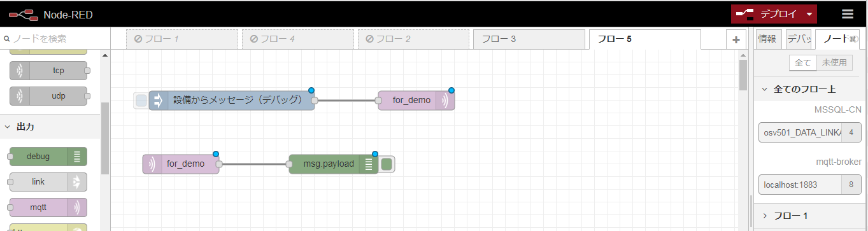Toggle the msg.payload debug node button
Viewport: 868px width, 231px height.
point(387,164)
